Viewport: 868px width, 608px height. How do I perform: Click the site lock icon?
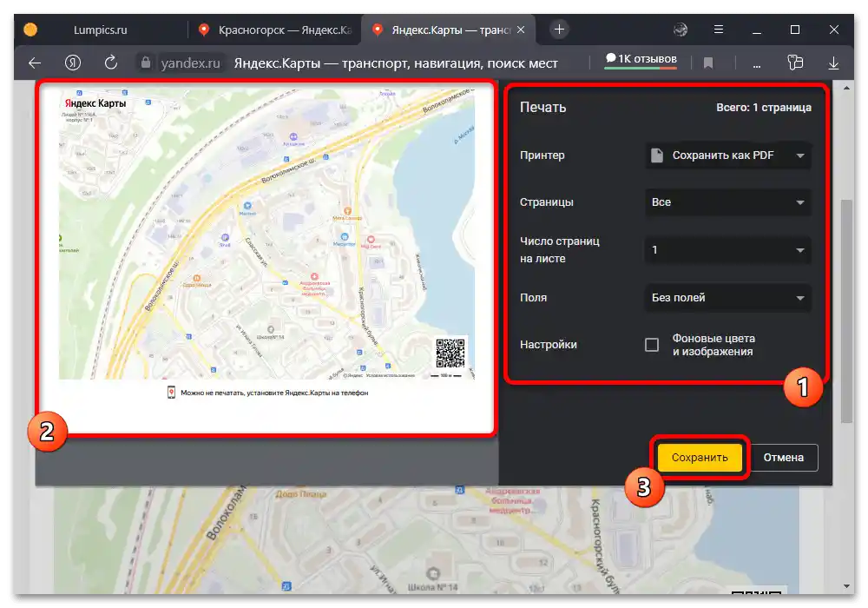point(146,63)
